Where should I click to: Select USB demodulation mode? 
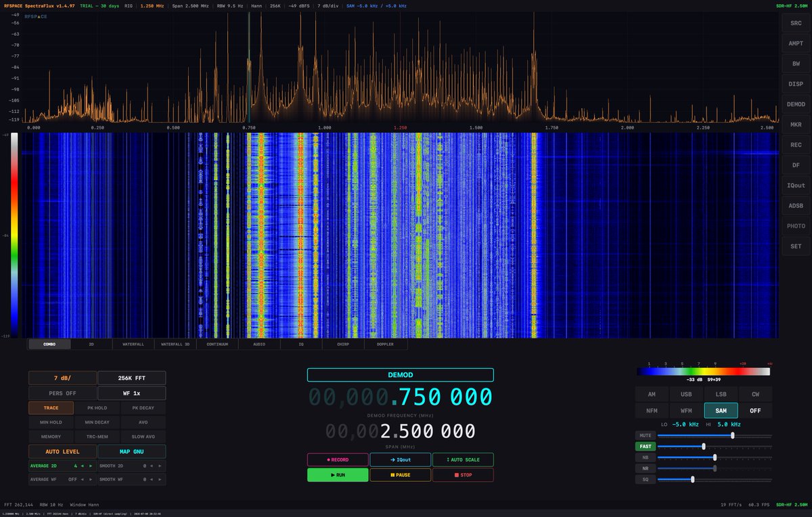[x=687, y=394]
